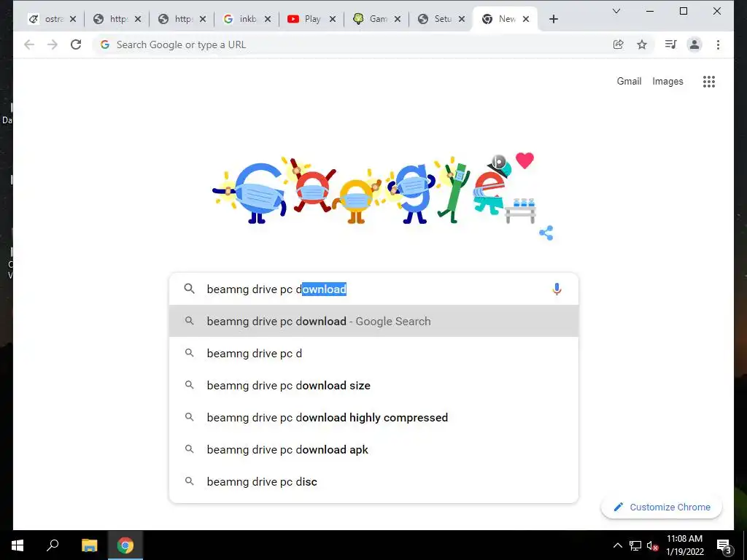747x560 pixels.
Task: Click Customize Chrome button
Action: point(662,507)
